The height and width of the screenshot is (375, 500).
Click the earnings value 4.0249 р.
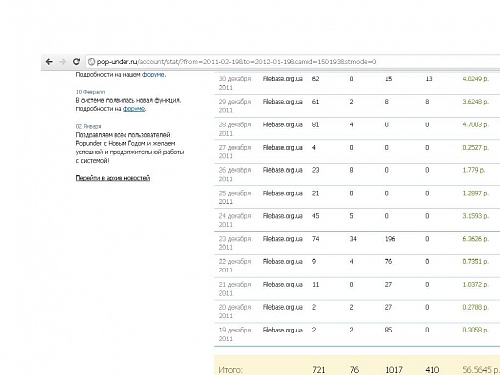click(x=476, y=79)
